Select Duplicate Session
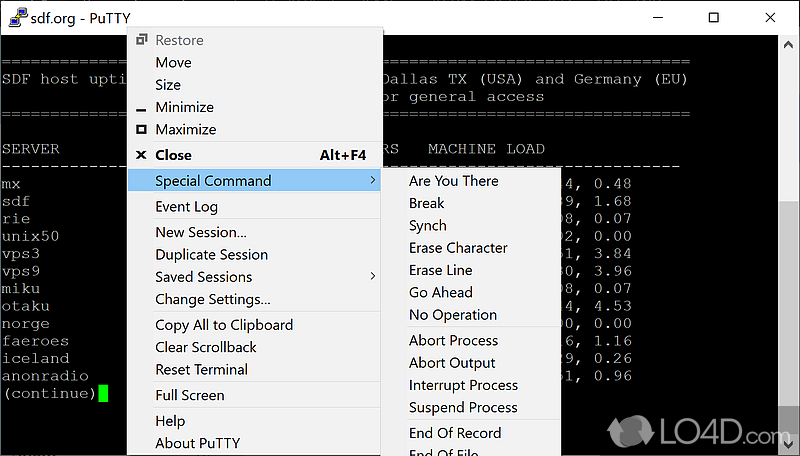800x456 pixels. click(x=211, y=255)
